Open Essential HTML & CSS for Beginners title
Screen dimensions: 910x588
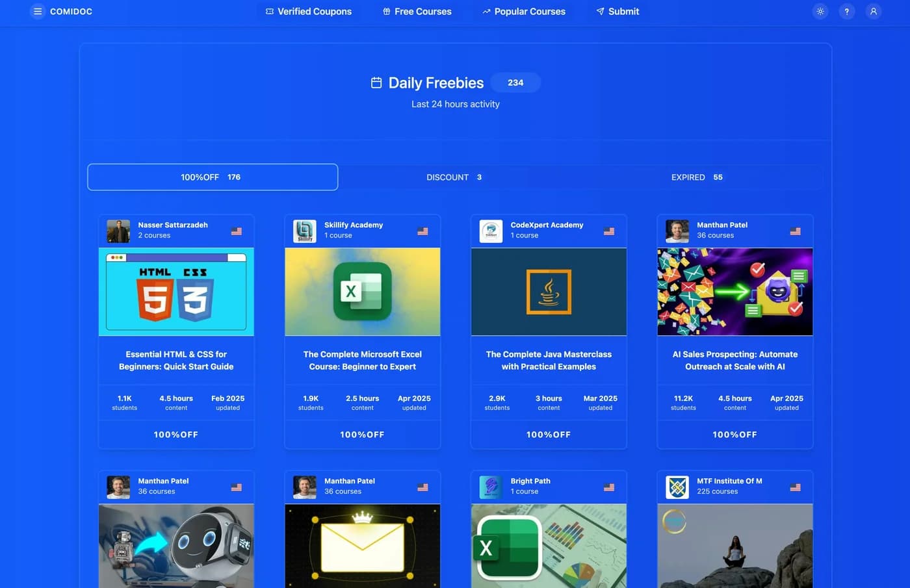point(176,361)
